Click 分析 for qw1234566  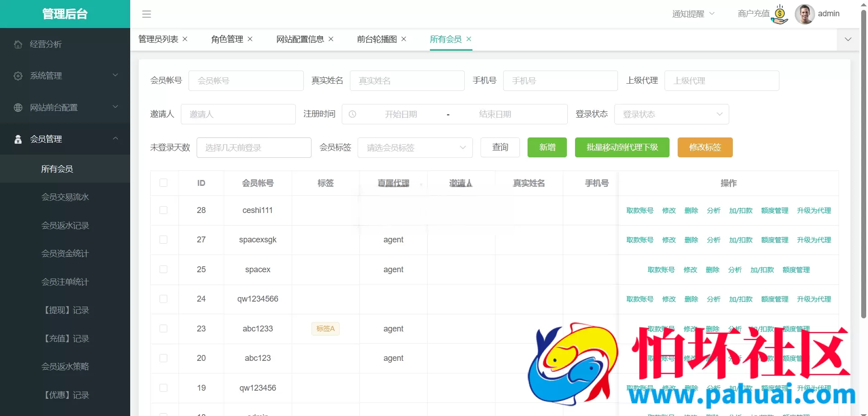tap(713, 299)
